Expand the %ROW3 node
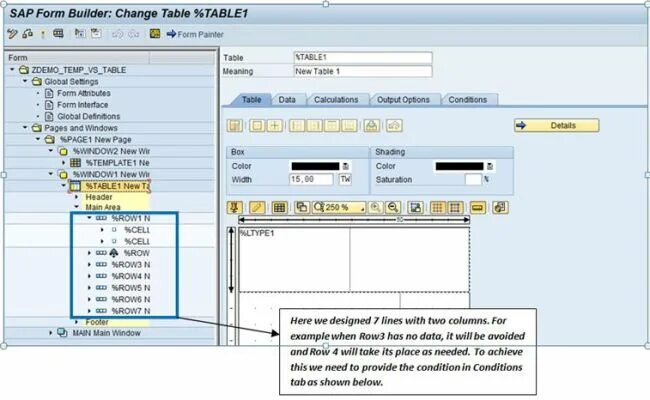The image size is (650, 400). pos(89,264)
